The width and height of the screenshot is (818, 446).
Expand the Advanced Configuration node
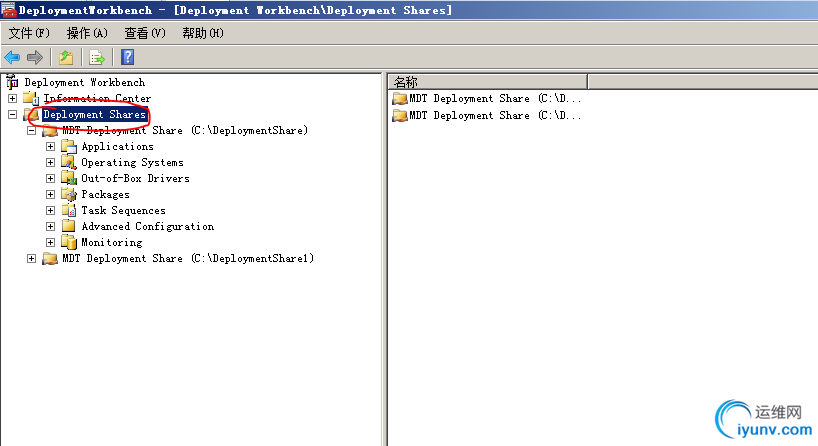pyautogui.click(x=50, y=226)
